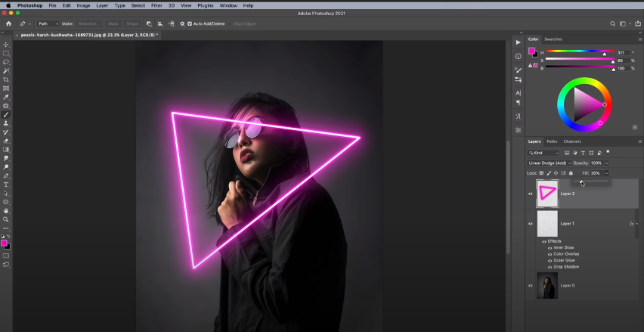Click the Selection... button in options bar
The height and width of the screenshot is (332, 644).
pyautogui.click(x=89, y=23)
